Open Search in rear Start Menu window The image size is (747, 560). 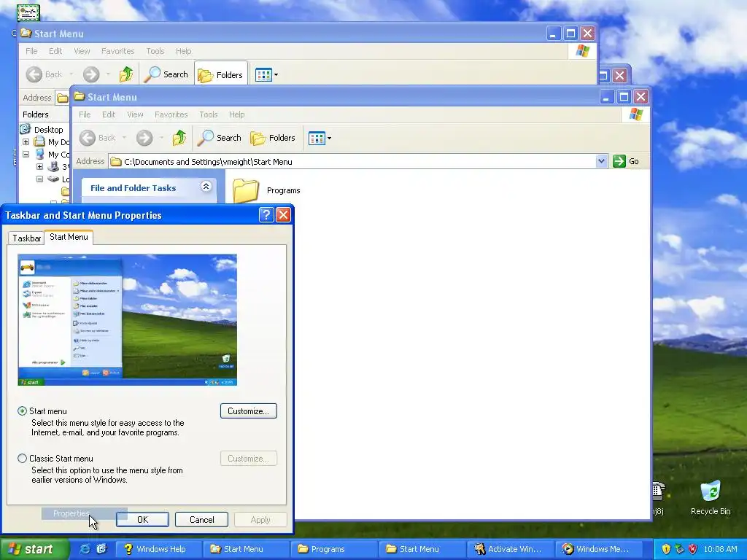point(166,74)
